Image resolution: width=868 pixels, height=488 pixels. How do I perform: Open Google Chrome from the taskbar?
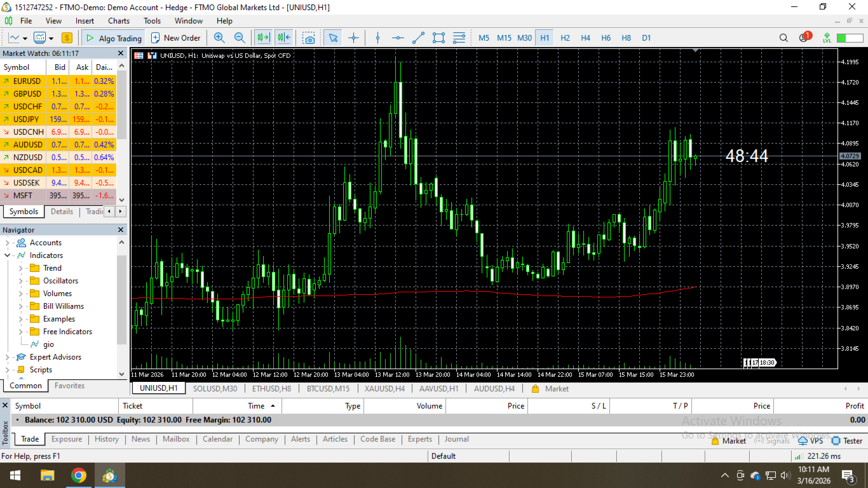[79, 475]
